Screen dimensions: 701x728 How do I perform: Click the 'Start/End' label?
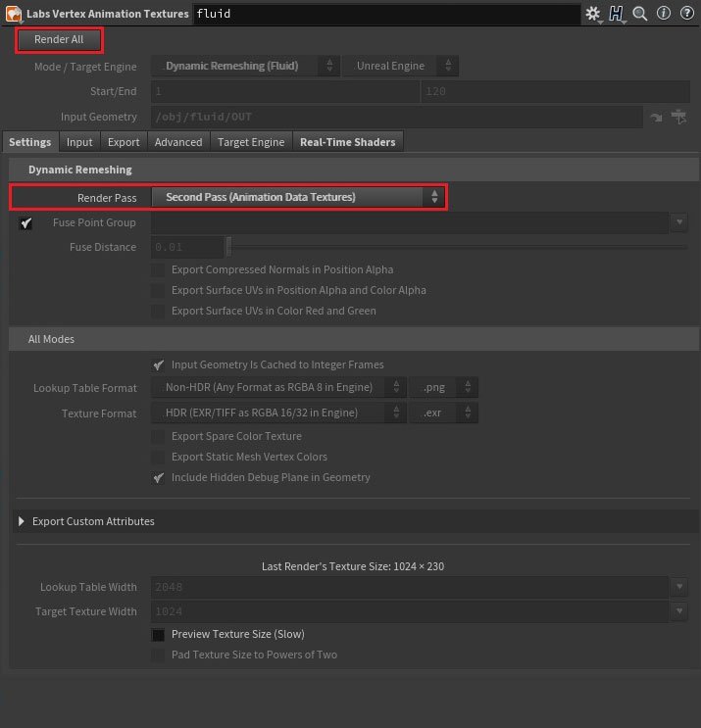tap(114, 91)
